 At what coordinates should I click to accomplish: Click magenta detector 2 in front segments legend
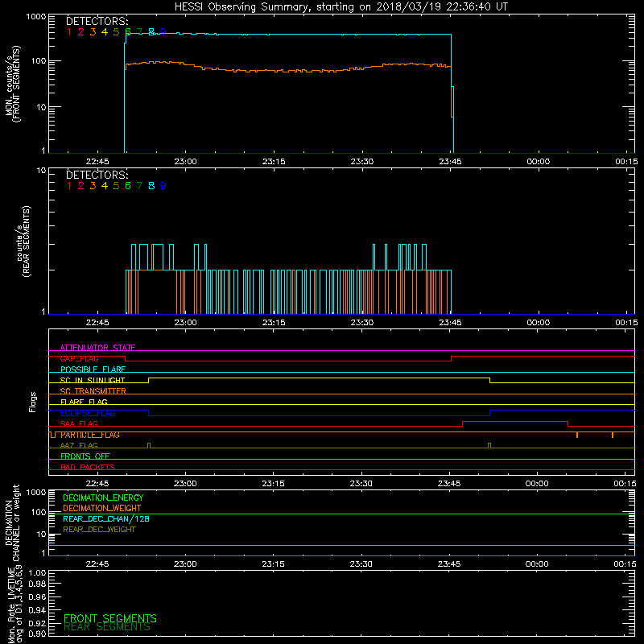click(81, 31)
